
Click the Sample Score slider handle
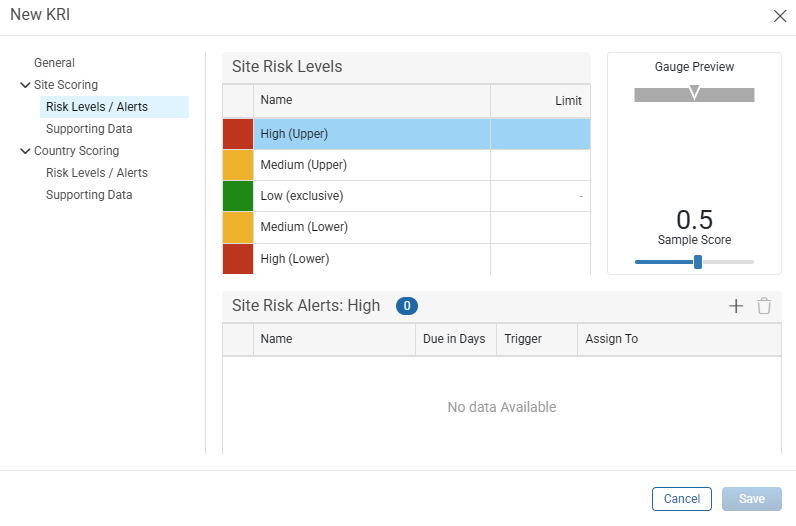click(698, 262)
